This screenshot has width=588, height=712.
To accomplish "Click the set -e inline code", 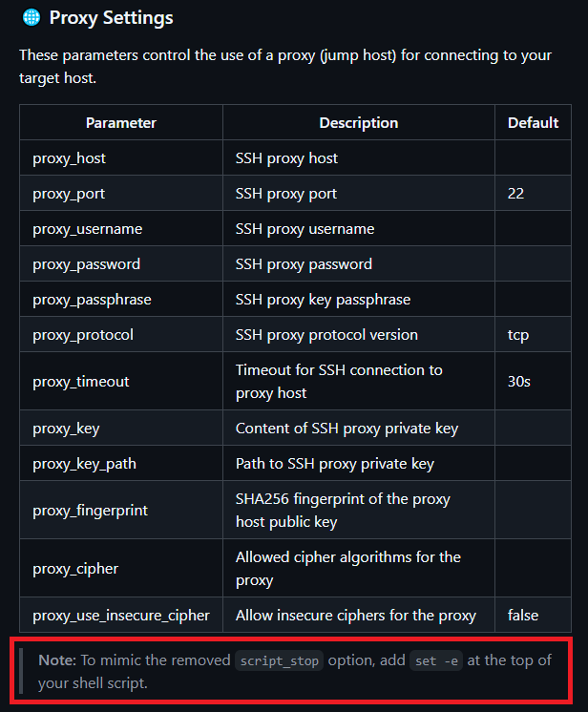I will point(436,660).
